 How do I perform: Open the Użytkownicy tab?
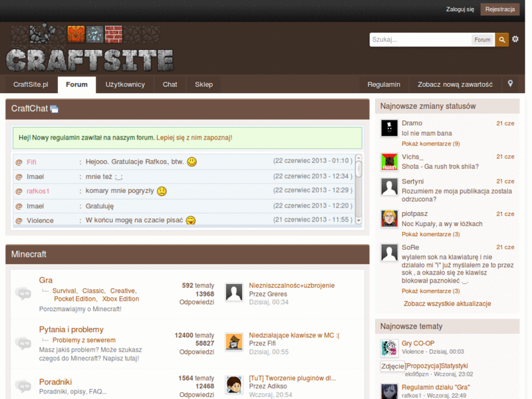click(125, 84)
